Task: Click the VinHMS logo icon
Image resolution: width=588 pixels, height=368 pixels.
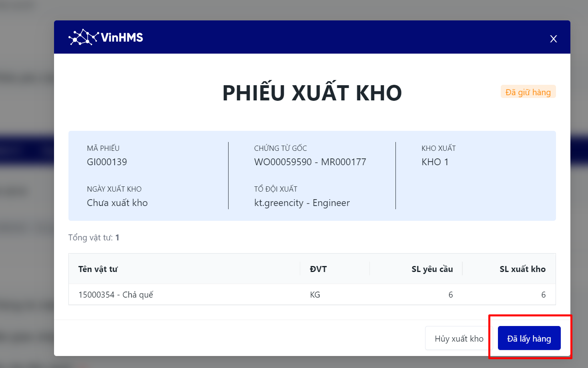Action: tap(84, 37)
